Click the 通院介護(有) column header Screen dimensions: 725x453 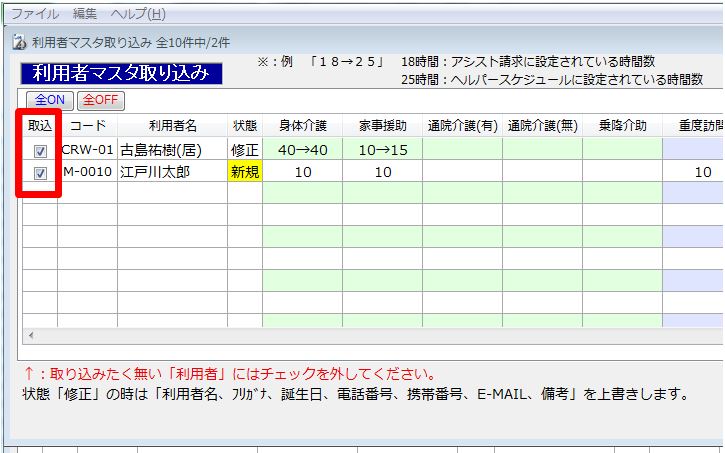[x=462, y=126]
